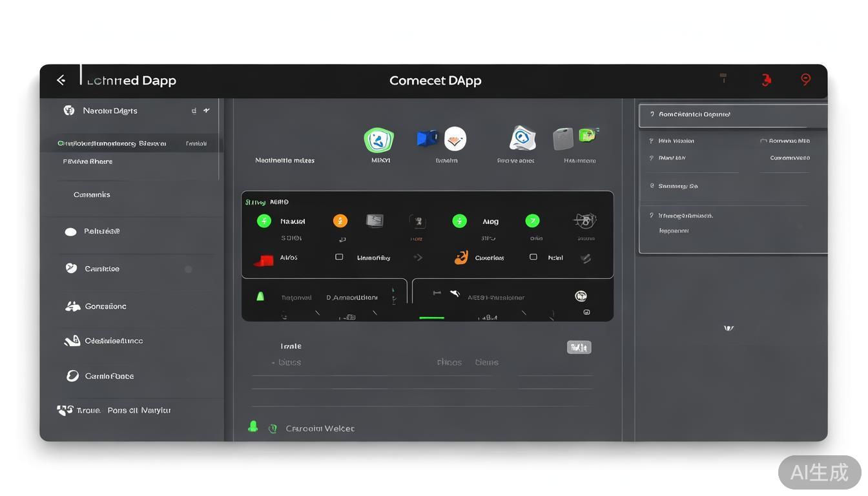
Task: Expand the chevron at bottom of right panel
Action: pos(728,329)
